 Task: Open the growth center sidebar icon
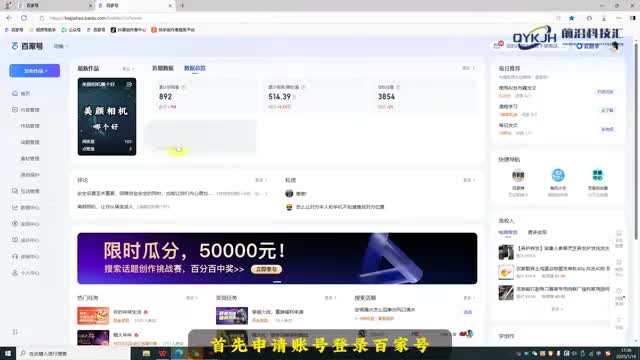(15, 240)
